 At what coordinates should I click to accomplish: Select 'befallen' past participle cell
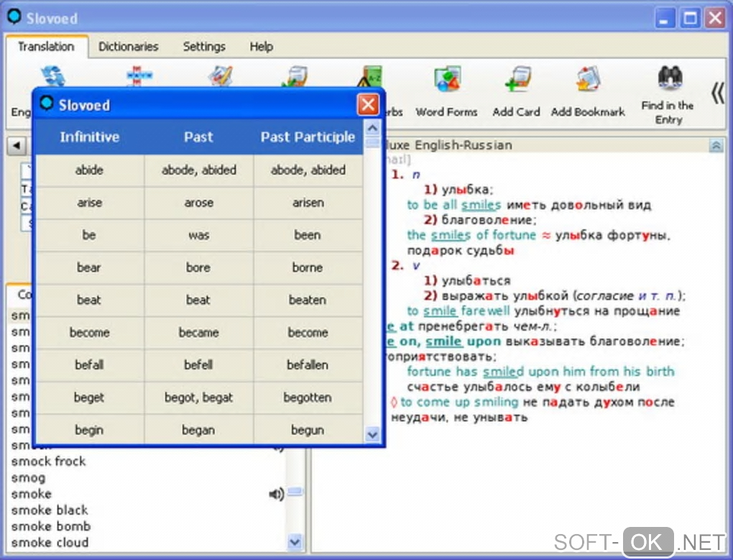point(308,365)
